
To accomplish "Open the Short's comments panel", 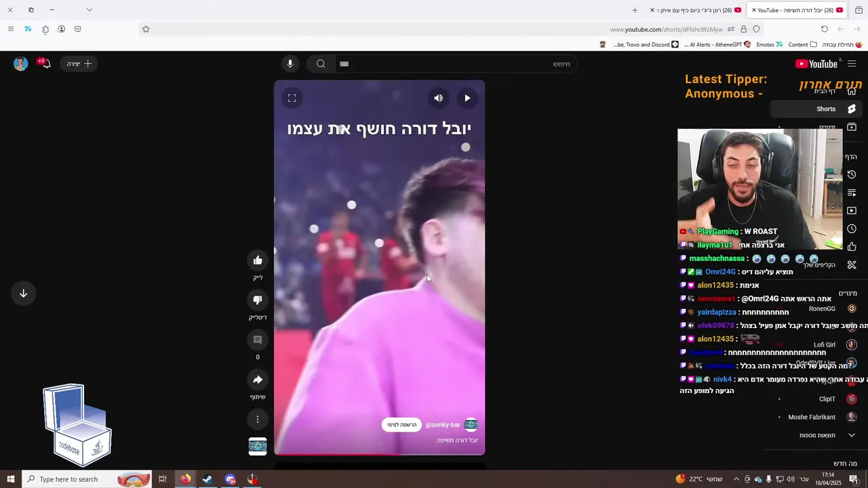I will click(258, 340).
